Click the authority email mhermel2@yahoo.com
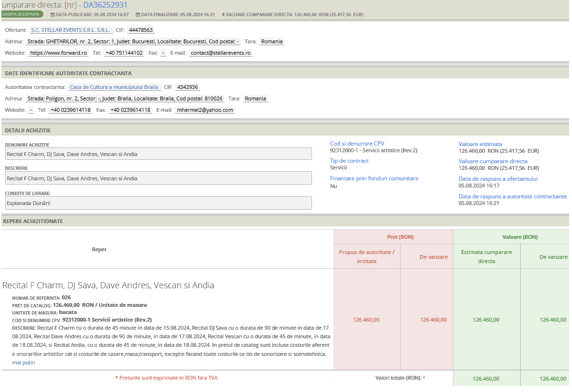Screen dimensions: 572x392 click(x=204, y=110)
